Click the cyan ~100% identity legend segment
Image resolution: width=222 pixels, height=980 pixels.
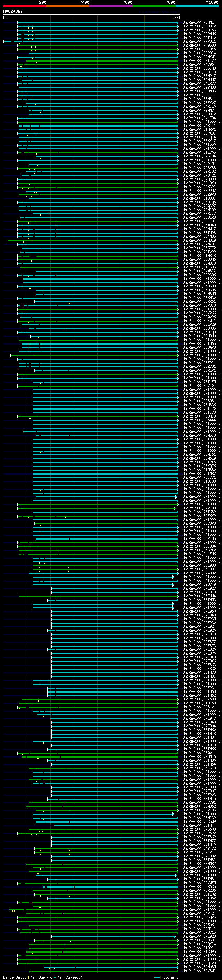(x=197, y=6)
